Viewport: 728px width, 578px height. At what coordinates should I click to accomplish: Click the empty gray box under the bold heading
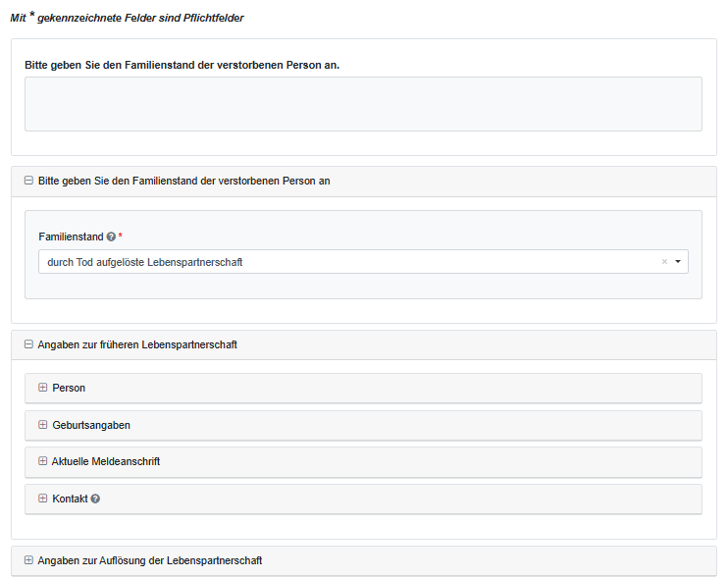click(x=363, y=104)
